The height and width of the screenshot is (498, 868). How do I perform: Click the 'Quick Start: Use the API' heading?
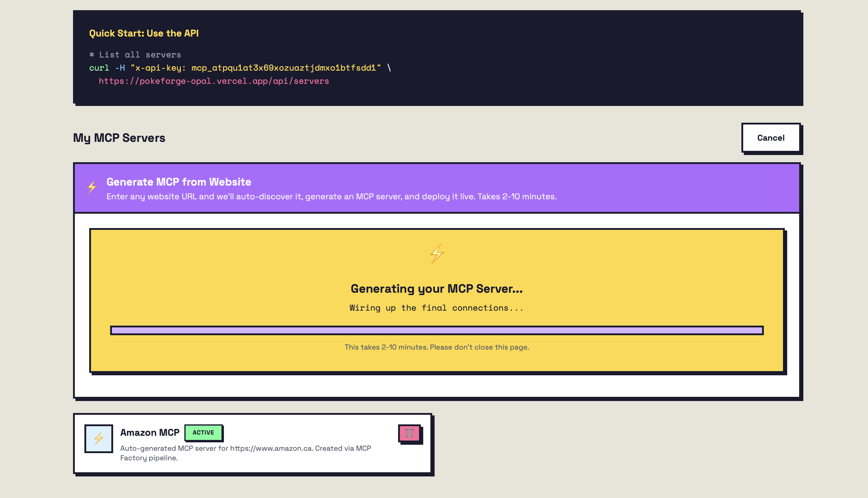[144, 33]
